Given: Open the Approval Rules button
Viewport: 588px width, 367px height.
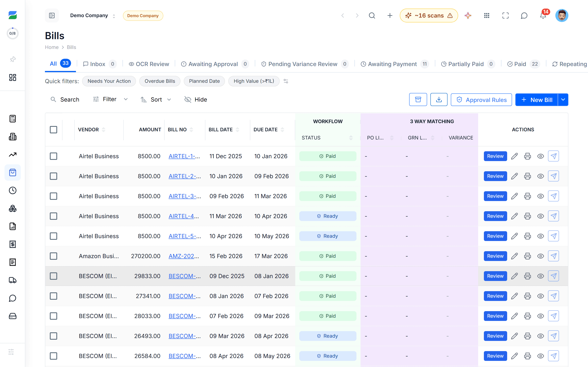Looking at the screenshot, I should 481,100.
